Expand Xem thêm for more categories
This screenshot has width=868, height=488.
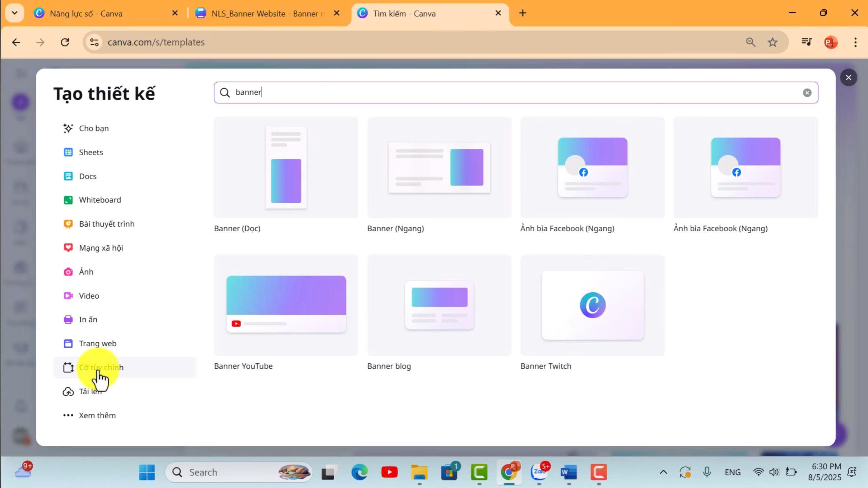click(97, 415)
